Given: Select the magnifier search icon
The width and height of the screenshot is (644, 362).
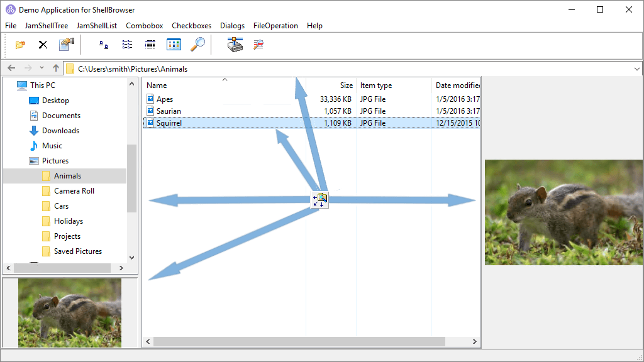Looking at the screenshot, I should coord(197,44).
